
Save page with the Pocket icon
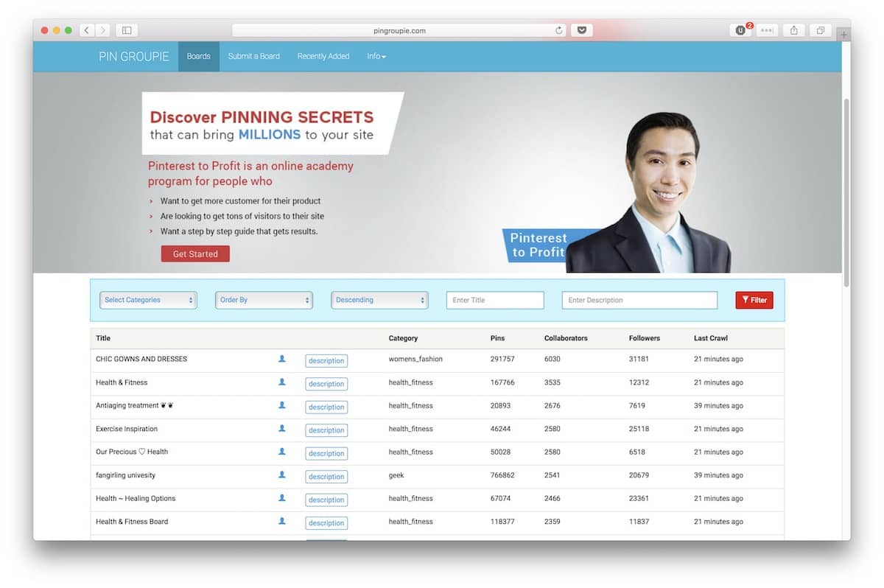click(581, 30)
